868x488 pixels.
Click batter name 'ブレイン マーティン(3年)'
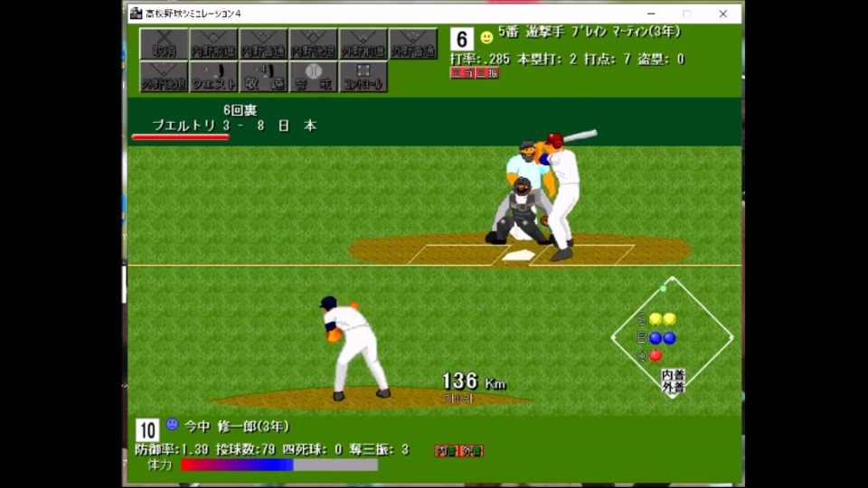pyautogui.click(x=626, y=32)
